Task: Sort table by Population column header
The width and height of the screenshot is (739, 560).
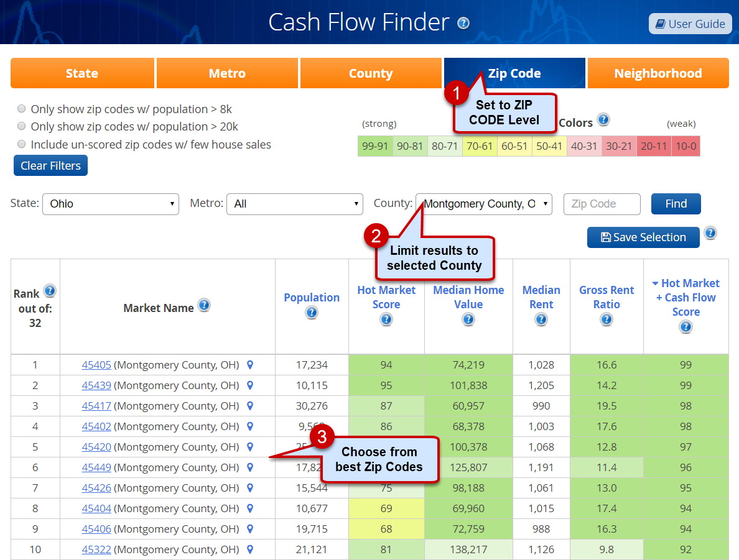Action: 312,297
